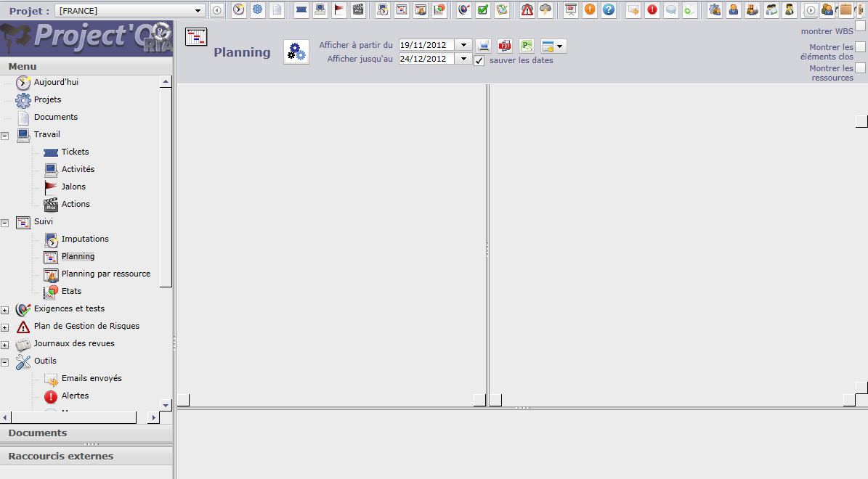Viewport: 868px width, 479px height.
Task: Expand Plan de Gestion de Risques node
Action: tap(5, 328)
